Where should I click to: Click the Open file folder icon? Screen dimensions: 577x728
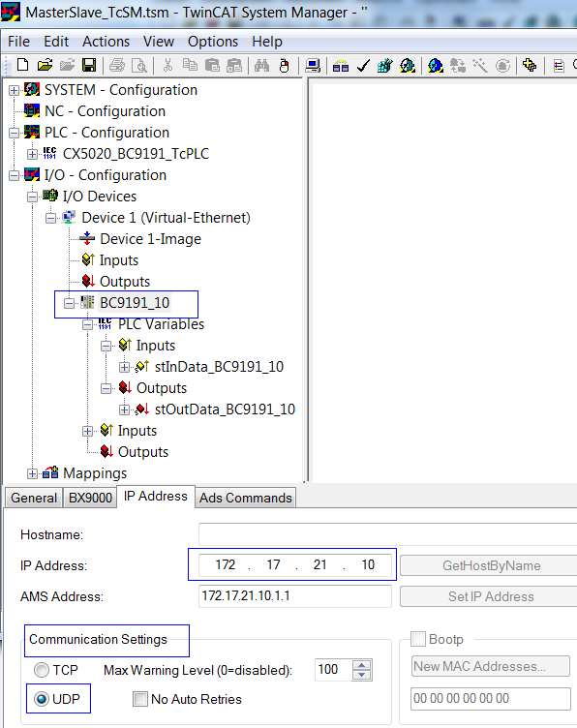[x=45, y=65]
